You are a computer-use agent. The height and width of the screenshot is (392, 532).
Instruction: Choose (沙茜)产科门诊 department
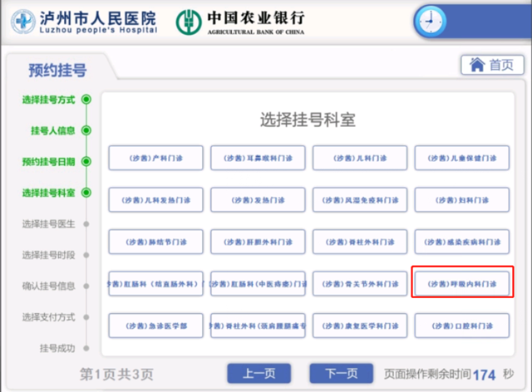point(157,158)
